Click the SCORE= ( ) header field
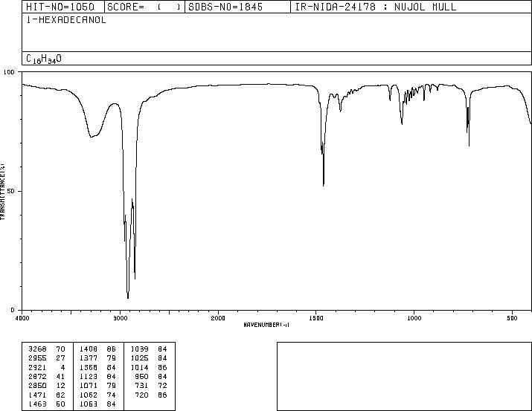The height and width of the screenshot is (411, 532). click(144, 7)
